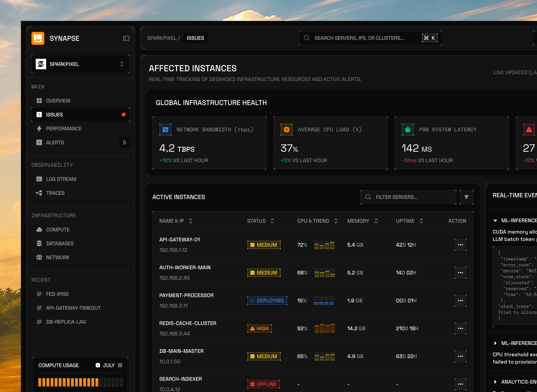The width and height of the screenshot is (537, 392).
Task: Open Traces in sidebar
Action: coord(80,193)
